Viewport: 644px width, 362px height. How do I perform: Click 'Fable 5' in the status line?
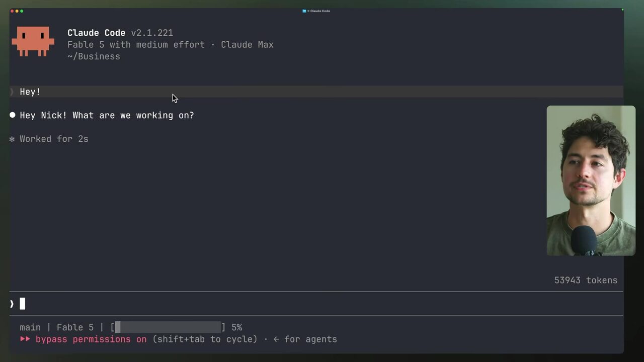(x=75, y=327)
